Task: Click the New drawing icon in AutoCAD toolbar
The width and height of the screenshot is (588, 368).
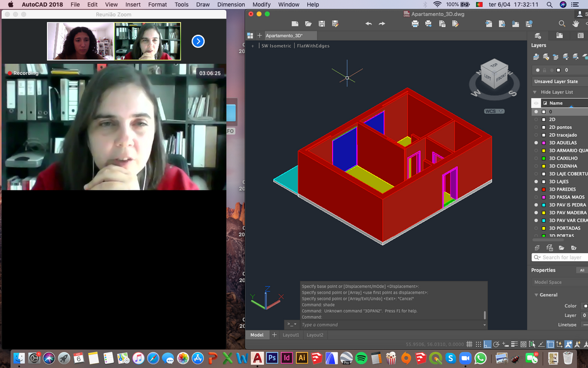Action: point(295,23)
